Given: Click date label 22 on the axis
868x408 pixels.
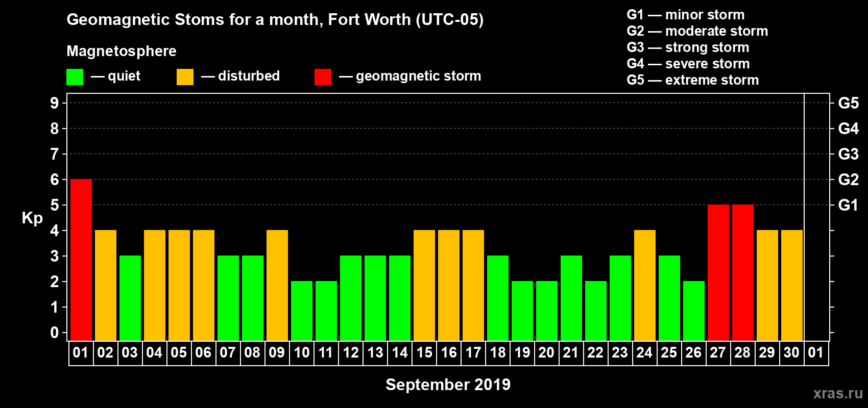Looking at the screenshot, I should [x=595, y=353].
